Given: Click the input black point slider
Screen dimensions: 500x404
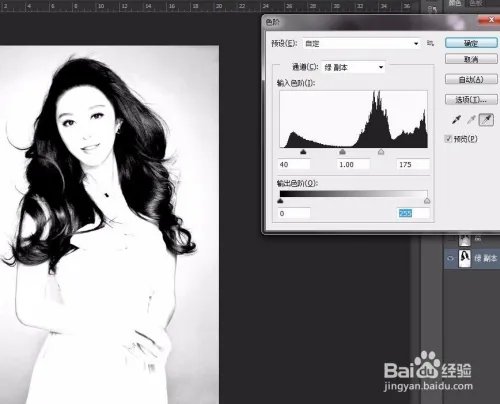Looking at the screenshot, I should (303, 152).
